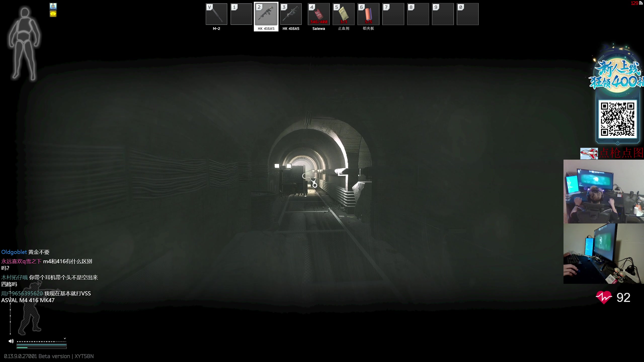
Task: Click the QR code image
Action: click(x=618, y=119)
